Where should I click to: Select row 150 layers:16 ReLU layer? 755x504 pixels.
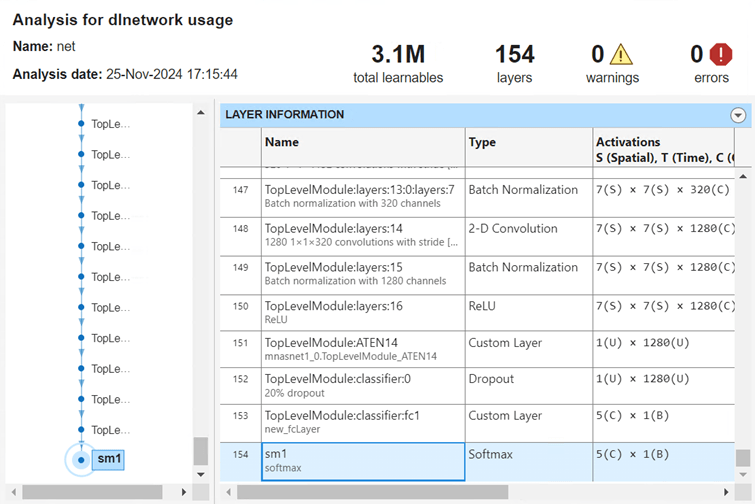[362, 310]
